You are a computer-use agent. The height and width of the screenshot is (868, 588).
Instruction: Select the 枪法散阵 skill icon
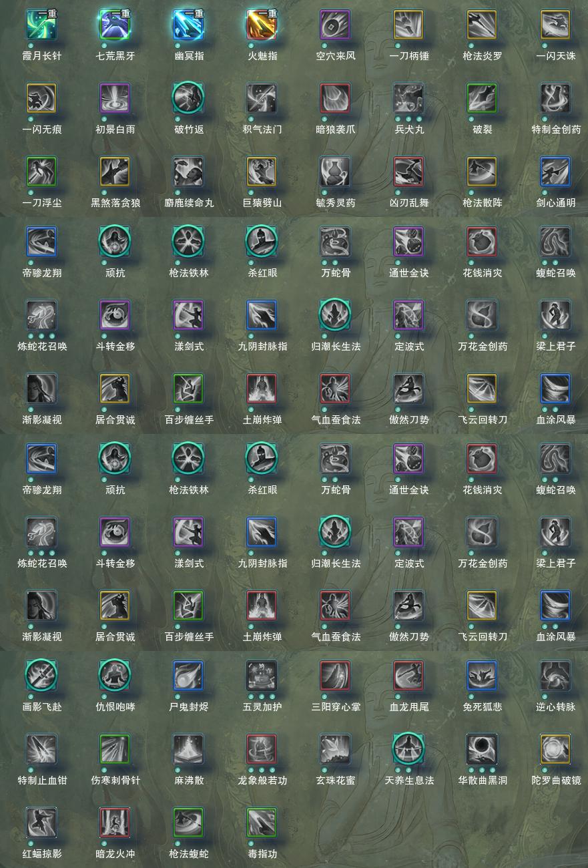click(482, 172)
